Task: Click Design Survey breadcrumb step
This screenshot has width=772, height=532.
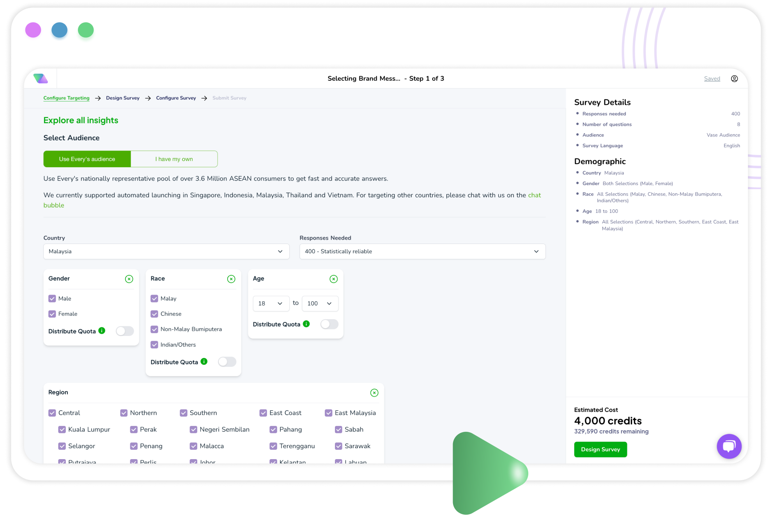Action: [x=122, y=98]
